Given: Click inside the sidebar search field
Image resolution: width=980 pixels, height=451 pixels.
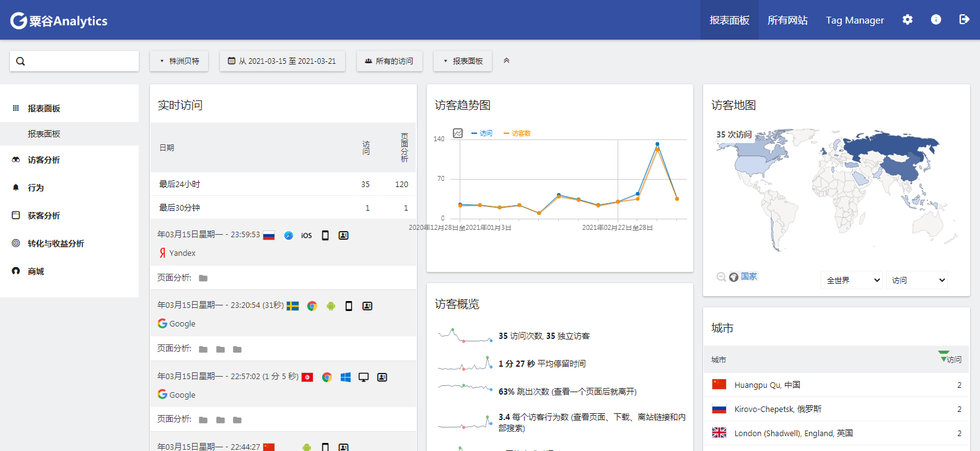Looking at the screenshot, I should point(74,61).
